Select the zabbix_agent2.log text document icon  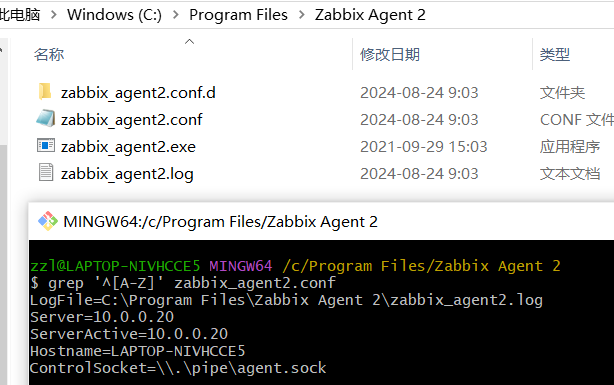[46, 172]
